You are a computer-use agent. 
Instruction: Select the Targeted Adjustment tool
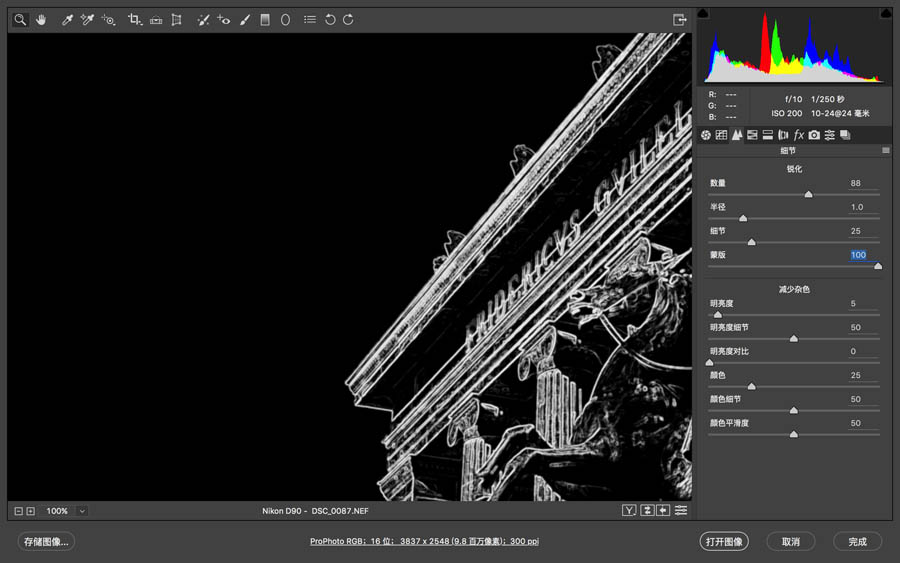[x=108, y=20]
